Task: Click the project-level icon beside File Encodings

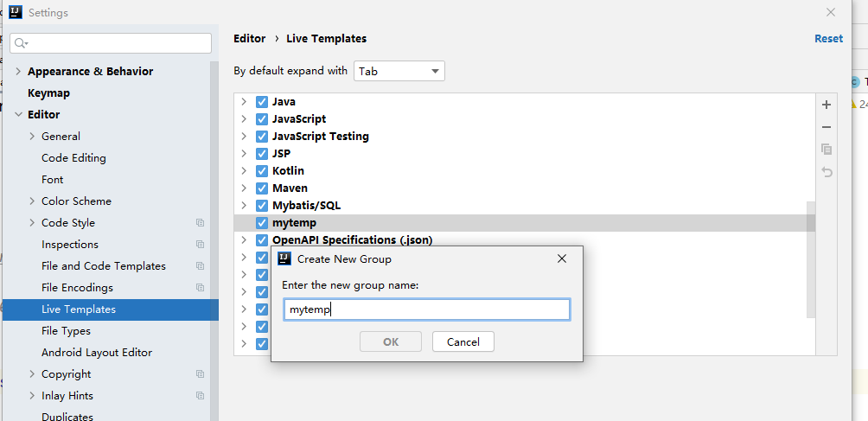Action: (201, 288)
